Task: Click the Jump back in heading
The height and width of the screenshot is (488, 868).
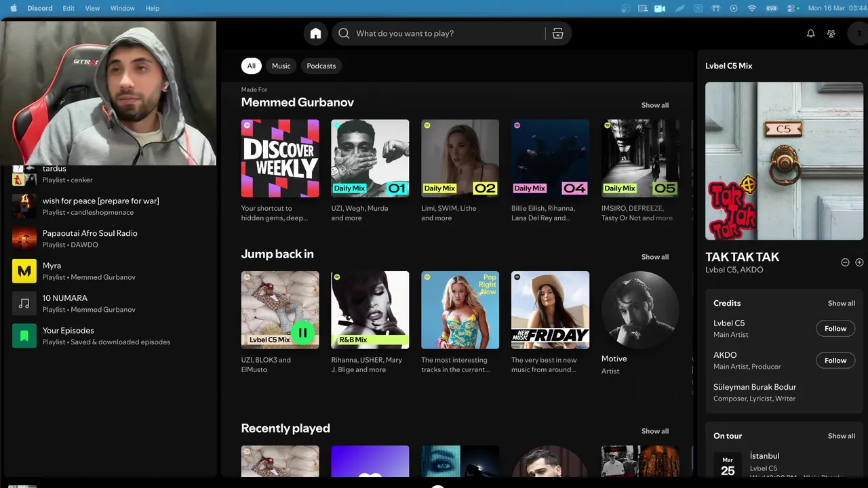Action: [x=277, y=254]
